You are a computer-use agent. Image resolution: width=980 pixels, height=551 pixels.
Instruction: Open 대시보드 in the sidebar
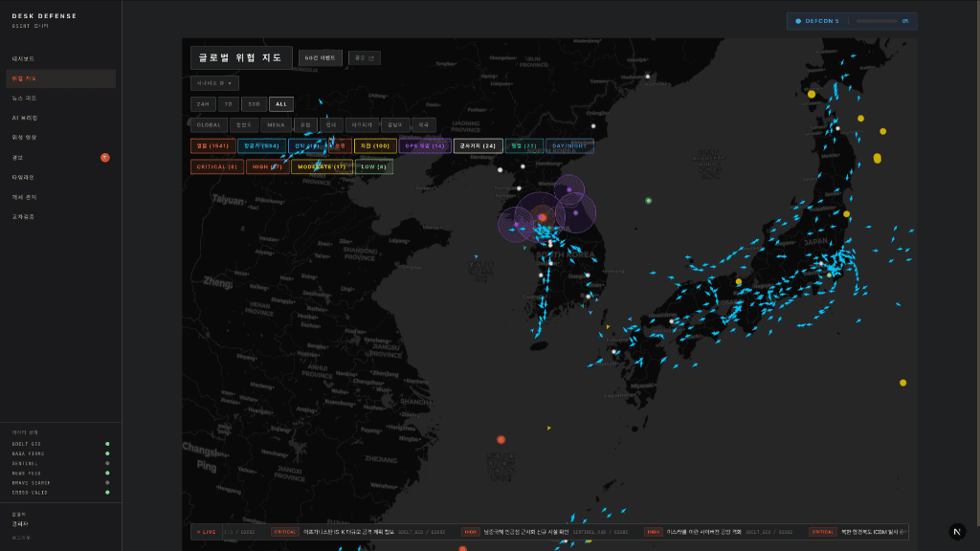[x=23, y=58]
